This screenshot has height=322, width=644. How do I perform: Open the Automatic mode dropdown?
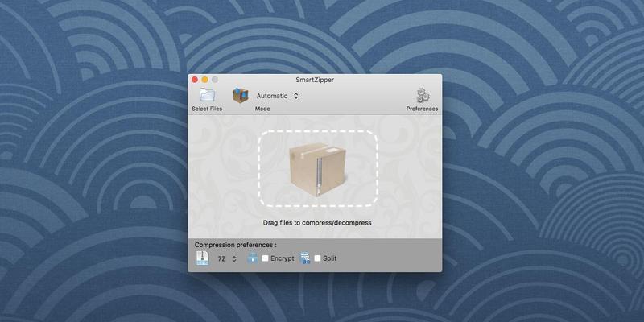(x=277, y=96)
